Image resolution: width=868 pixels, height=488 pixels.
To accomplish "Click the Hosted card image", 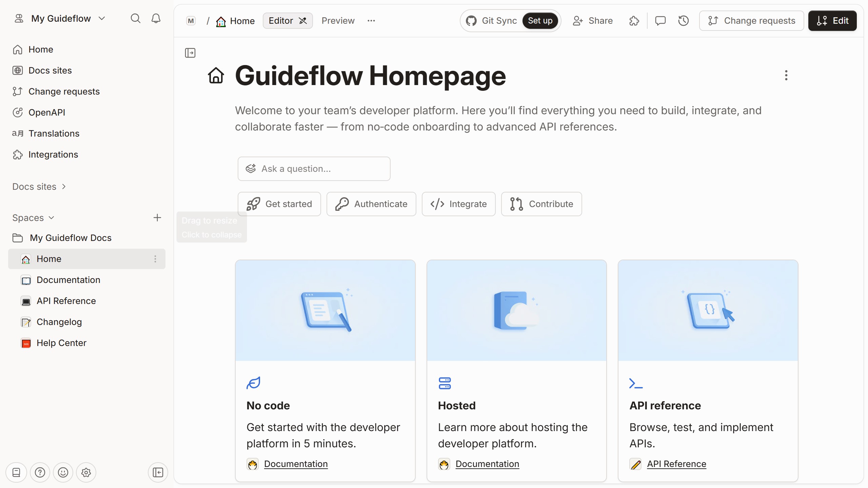I will pos(517,310).
